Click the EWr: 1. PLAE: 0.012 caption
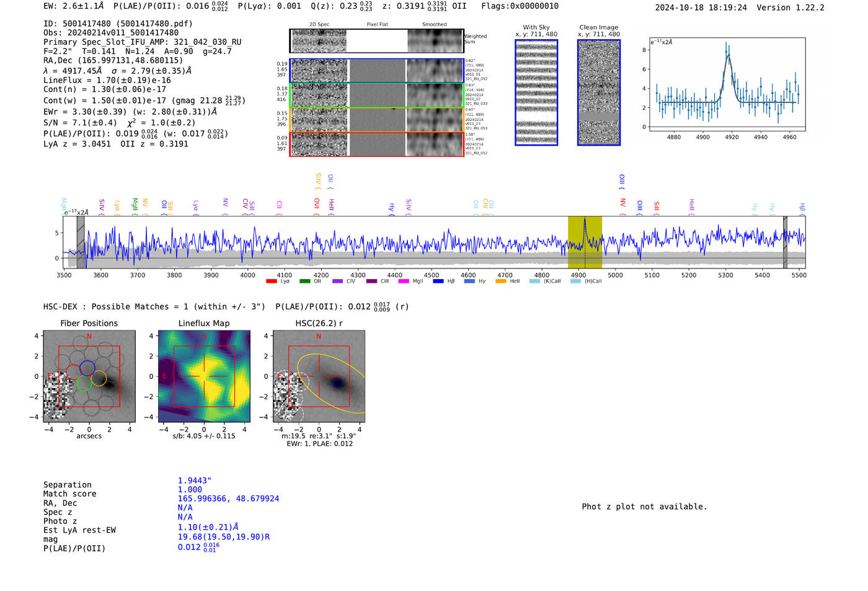868x591 pixels. pyautogui.click(x=319, y=443)
